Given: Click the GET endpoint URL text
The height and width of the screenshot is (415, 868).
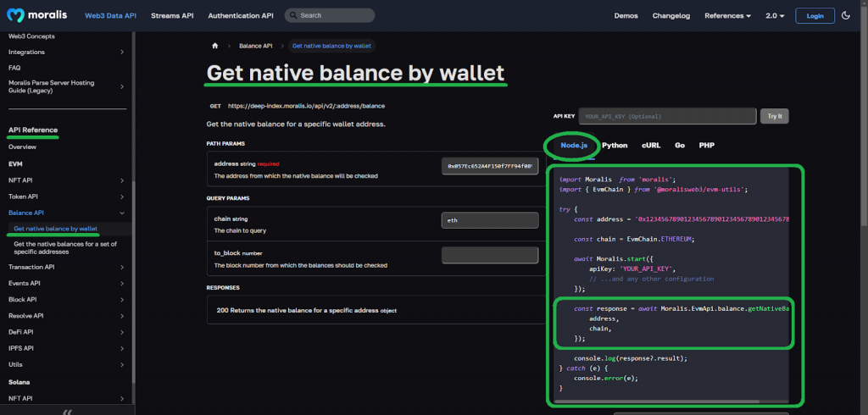Looking at the screenshot, I should pos(306,106).
